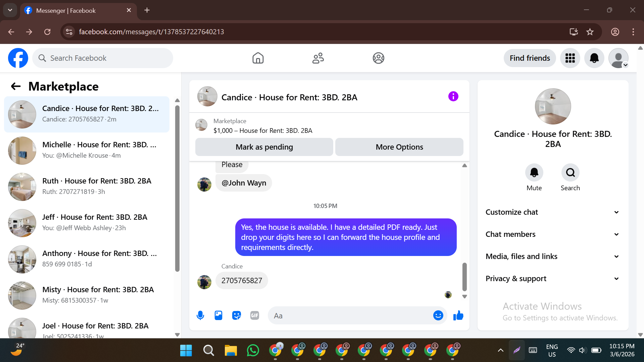The image size is (644, 362).
Task: Open conversation information purple icon
Action: [453, 97]
